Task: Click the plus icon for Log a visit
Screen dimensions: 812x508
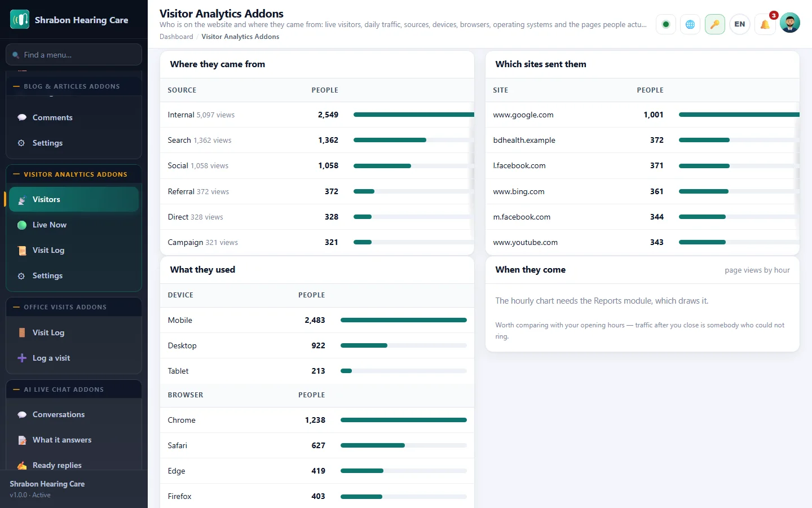Action: coord(22,358)
